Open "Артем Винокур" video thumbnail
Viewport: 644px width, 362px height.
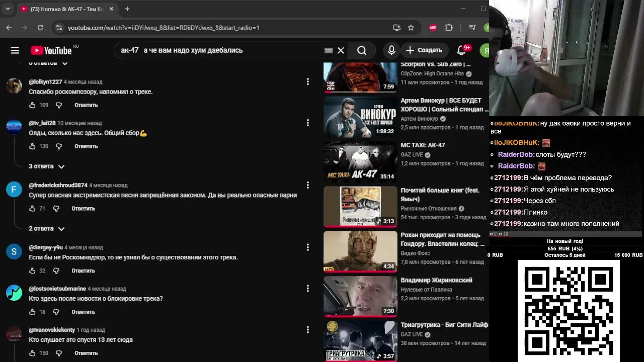(x=360, y=117)
